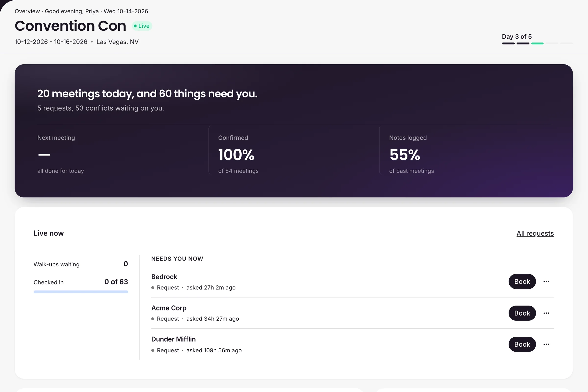
Task: Click the 'of past meetings' caption
Action: (411, 171)
